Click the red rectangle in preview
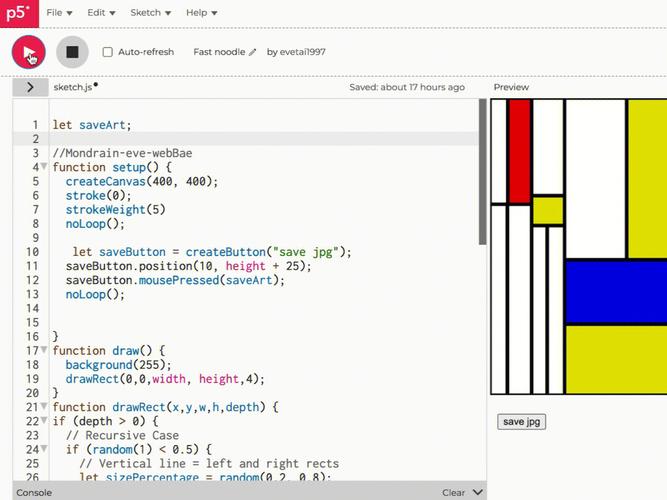This screenshot has height=500, width=667. pos(519,150)
